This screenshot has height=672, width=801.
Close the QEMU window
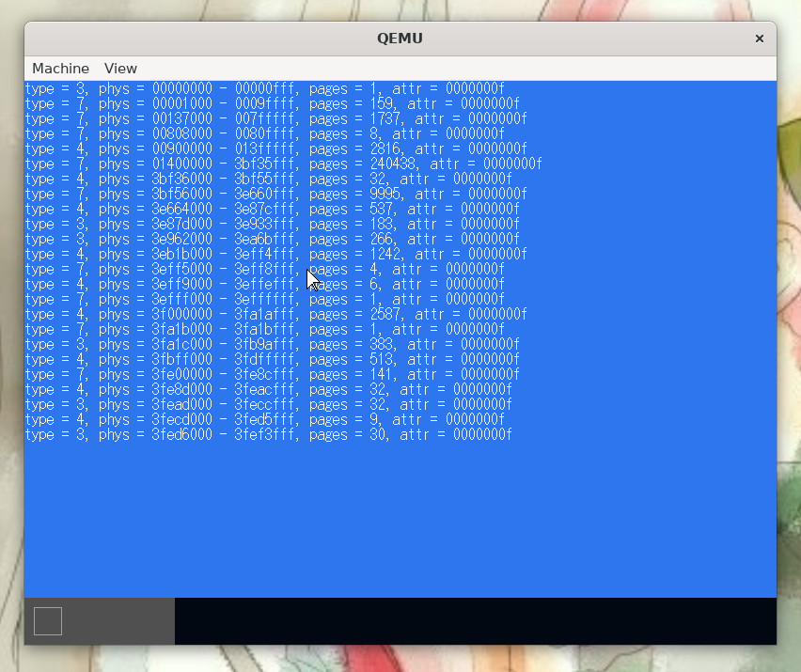pyautogui.click(x=759, y=39)
